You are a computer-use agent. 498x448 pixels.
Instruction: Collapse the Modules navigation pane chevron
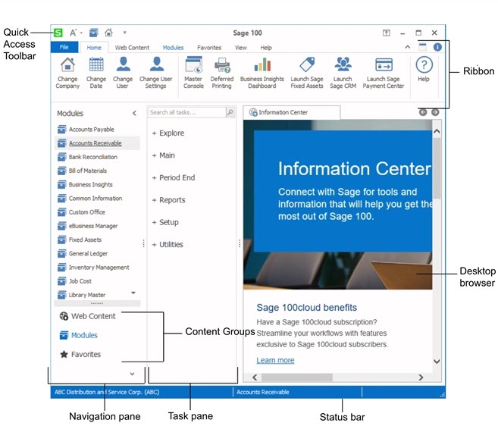click(134, 114)
